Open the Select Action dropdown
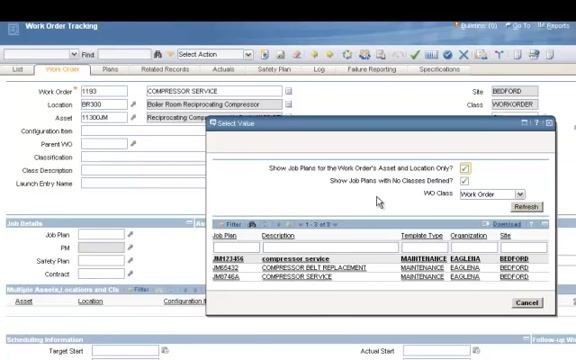This screenshot has width=576, height=360. [248, 54]
